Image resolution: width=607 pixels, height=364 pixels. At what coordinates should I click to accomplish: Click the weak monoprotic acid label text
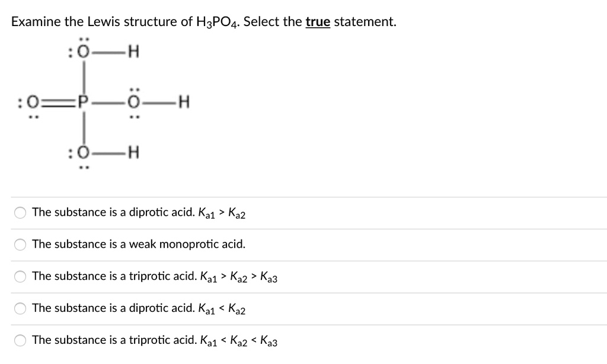(x=139, y=244)
